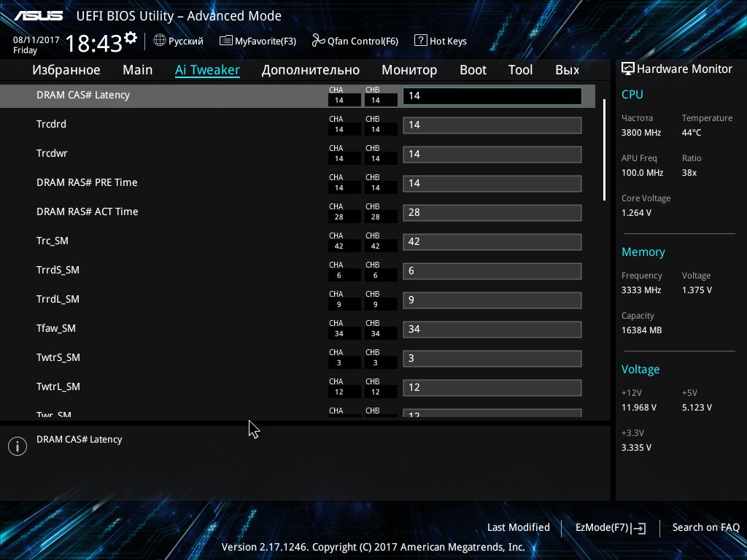This screenshot has height=560, width=747.
Task: Select the Trcdrd setting label
Action: click(x=52, y=124)
